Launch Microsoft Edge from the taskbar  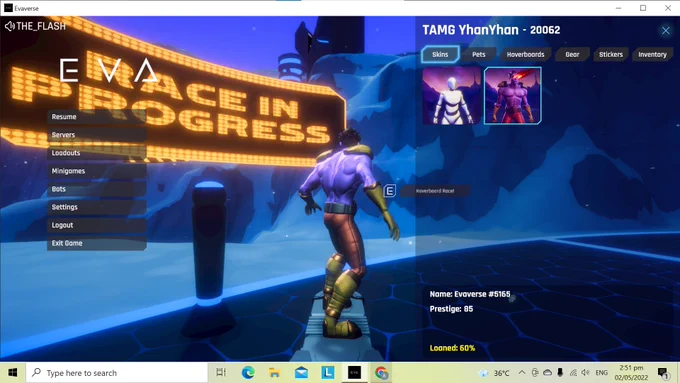pyautogui.click(x=248, y=373)
